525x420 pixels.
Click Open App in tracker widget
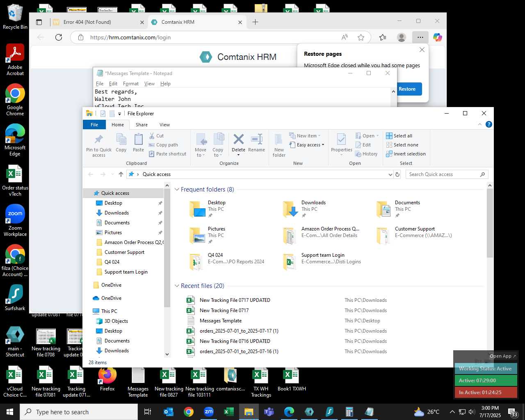502,356
